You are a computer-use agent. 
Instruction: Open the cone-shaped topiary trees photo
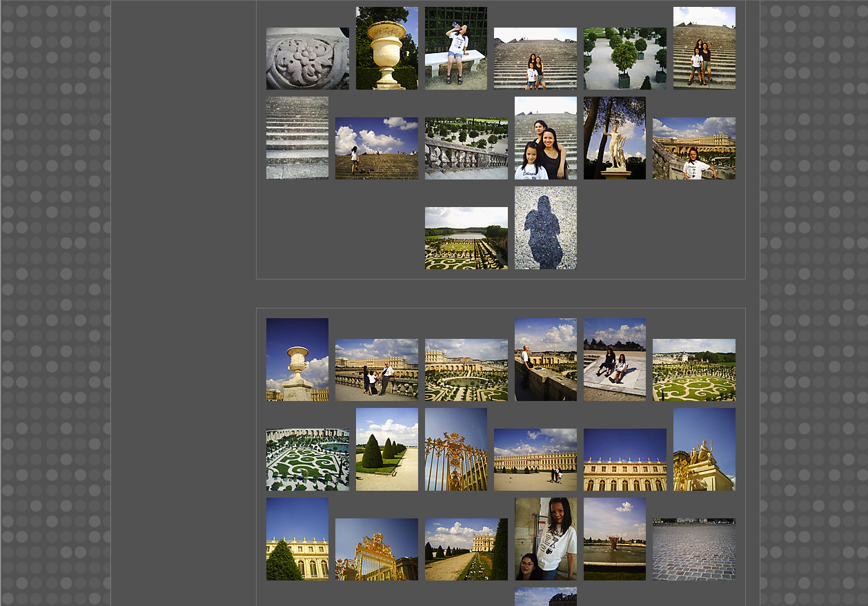(x=386, y=449)
